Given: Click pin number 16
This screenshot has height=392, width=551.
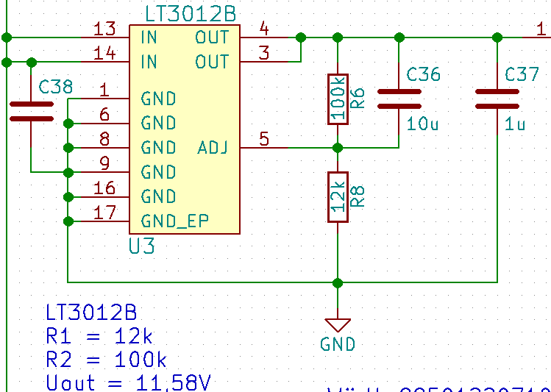Looking at the screenshot, I should pos(104,188).
